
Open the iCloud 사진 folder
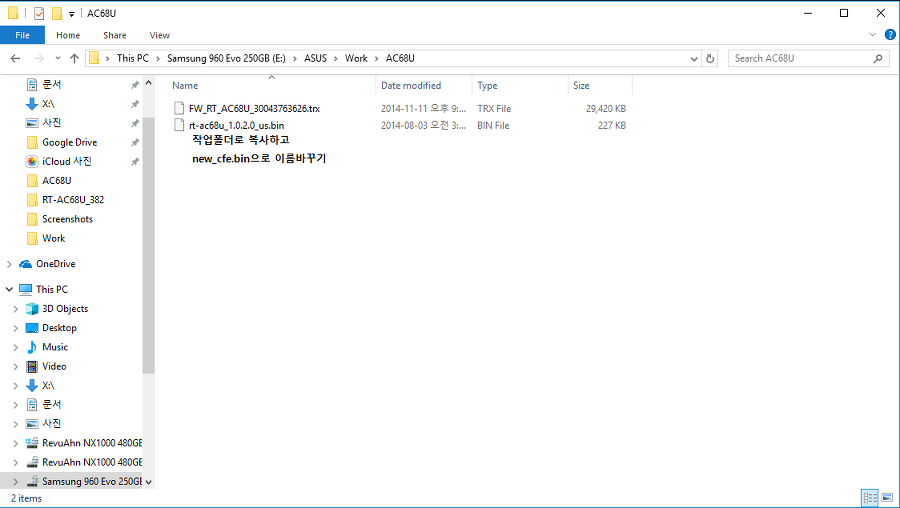coord(66,161)
